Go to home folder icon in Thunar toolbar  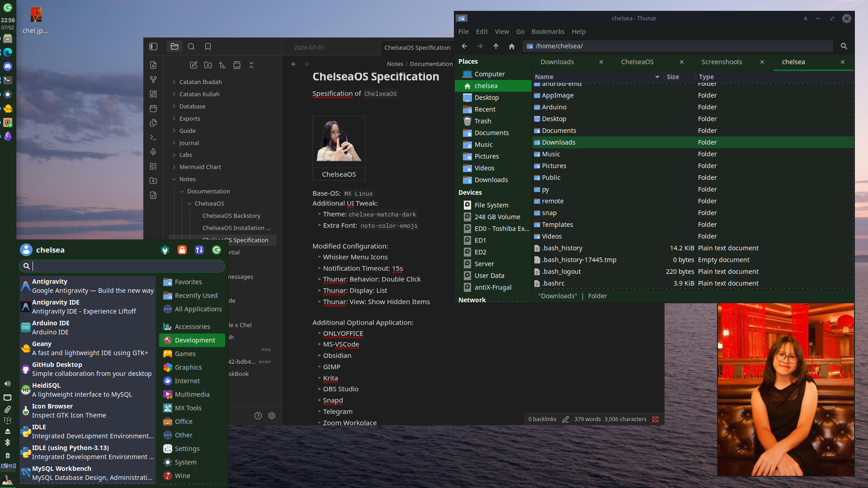click(512, 46)
